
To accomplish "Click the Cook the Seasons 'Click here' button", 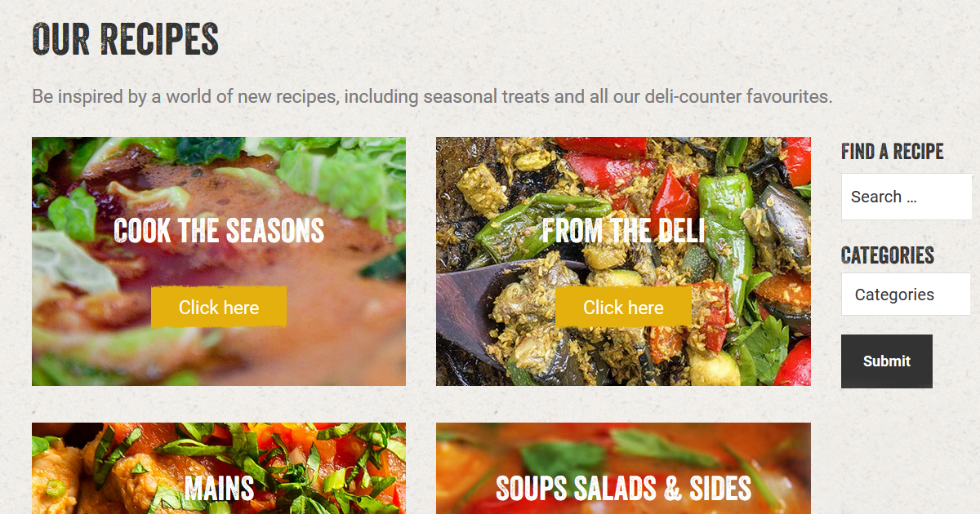I will [x=219, y=307].
